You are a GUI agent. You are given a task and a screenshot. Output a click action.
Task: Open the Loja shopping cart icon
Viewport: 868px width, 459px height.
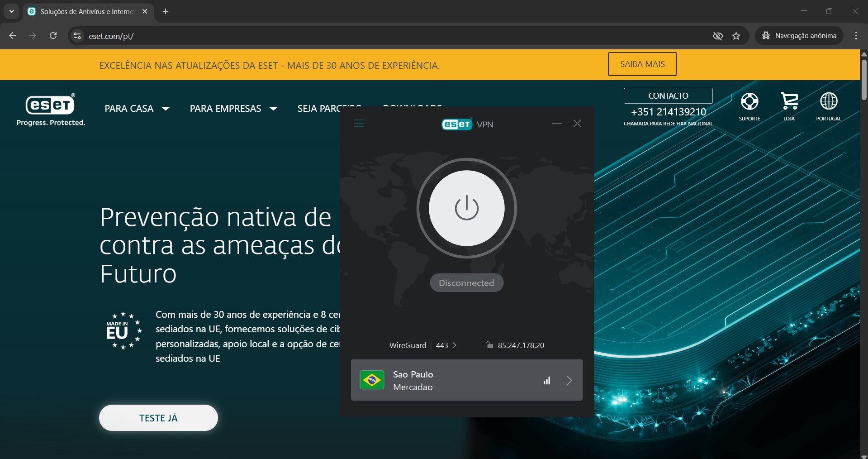point(789,102)
